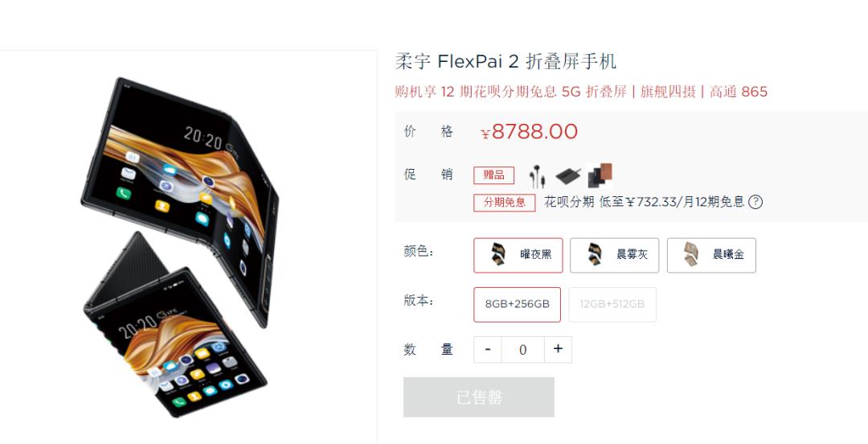
Task: Select the 曜夜黑 color option
Action: (x=518, y=255)
